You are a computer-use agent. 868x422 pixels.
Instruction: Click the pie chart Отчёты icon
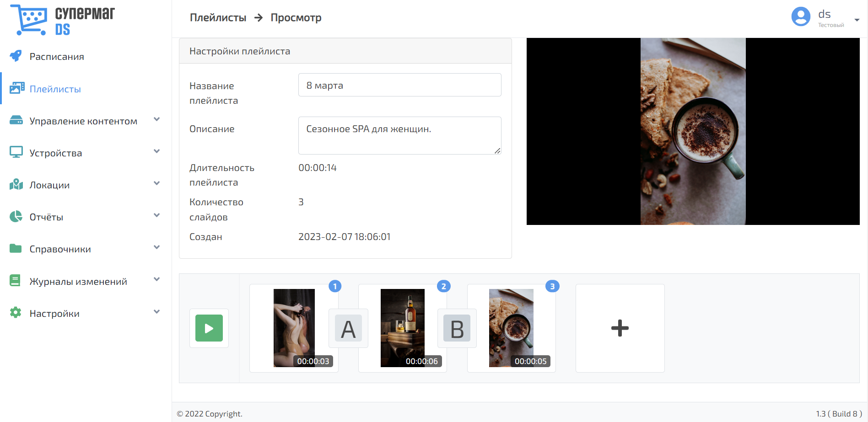click(x=16, y=217)
